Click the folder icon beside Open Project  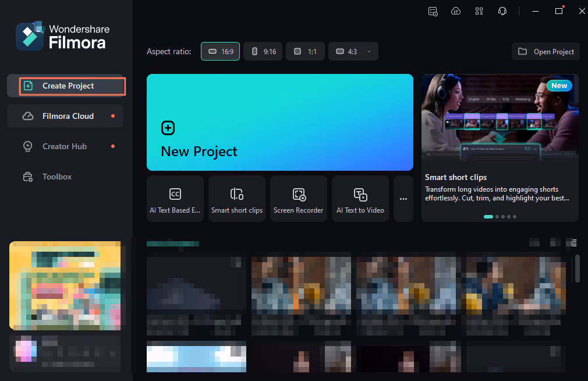point(522,51)
